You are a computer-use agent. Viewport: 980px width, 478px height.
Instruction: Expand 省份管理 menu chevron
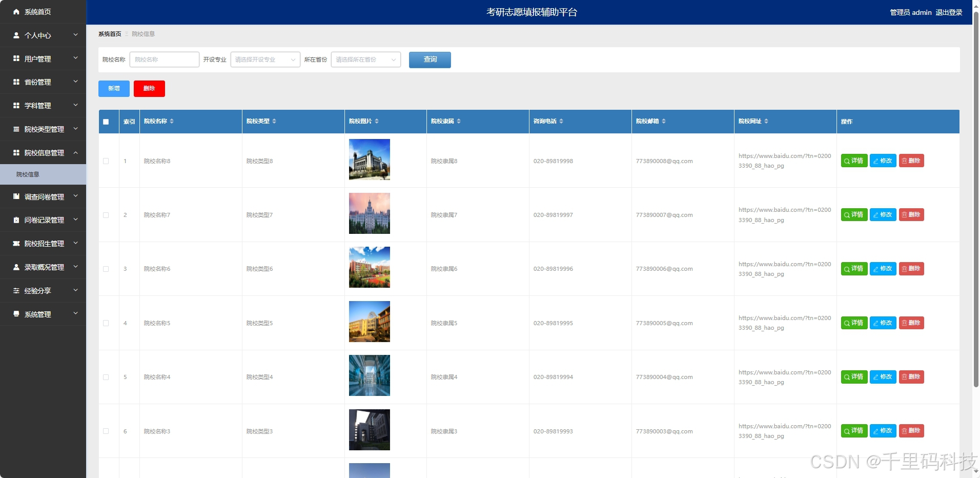tap(76, 82)
